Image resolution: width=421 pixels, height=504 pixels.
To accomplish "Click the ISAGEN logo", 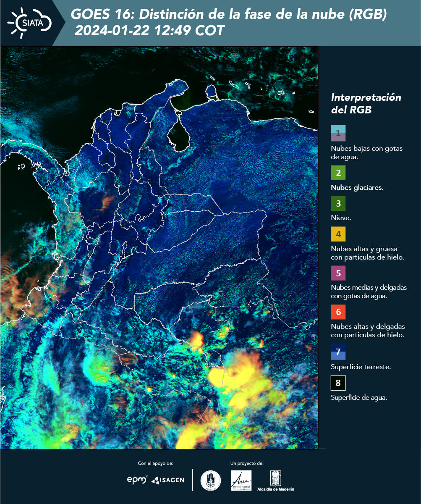I will (x=167, y=480).
